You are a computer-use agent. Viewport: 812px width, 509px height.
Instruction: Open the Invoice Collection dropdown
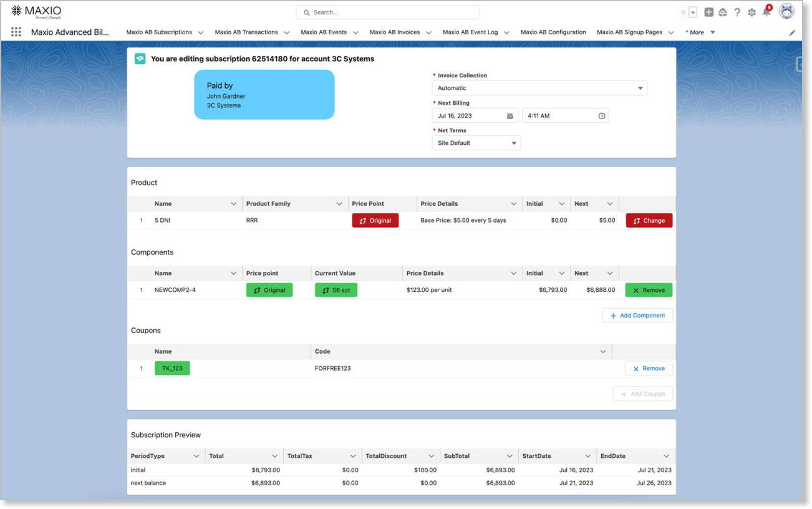[539, 88]
